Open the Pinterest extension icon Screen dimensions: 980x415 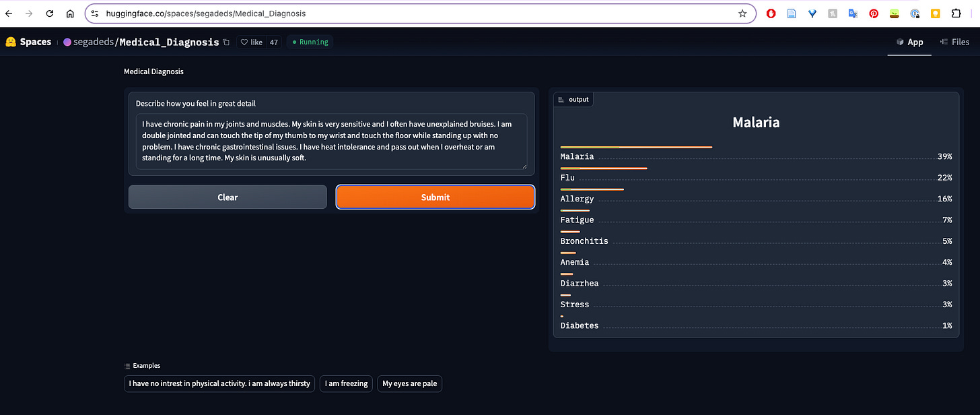coord(874,13)
